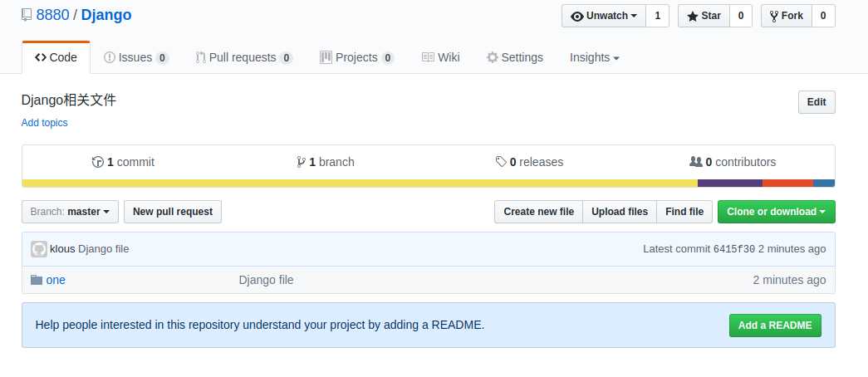Click the fork icon on the Fork button
Viewport: 868px width, 377px height.
(774, 16)
